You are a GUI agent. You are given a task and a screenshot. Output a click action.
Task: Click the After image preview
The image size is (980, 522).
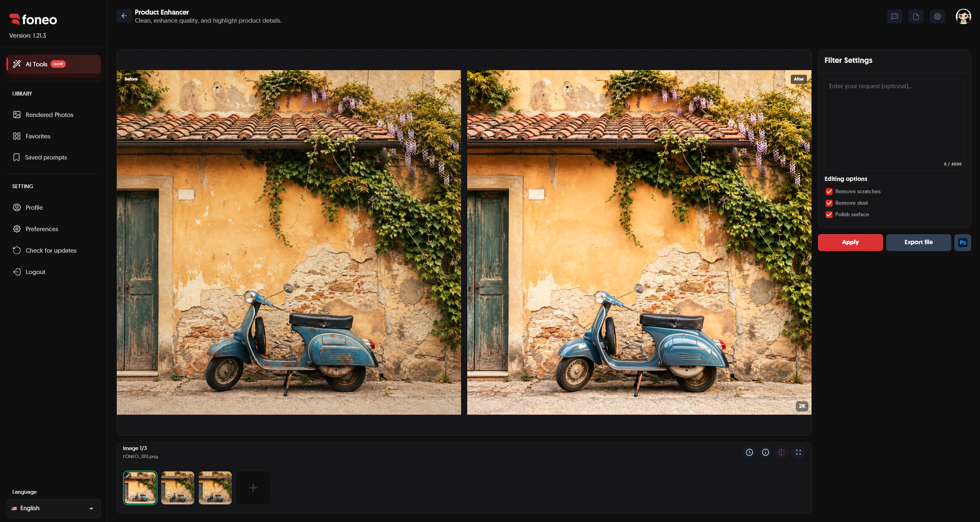click(639, 242)
